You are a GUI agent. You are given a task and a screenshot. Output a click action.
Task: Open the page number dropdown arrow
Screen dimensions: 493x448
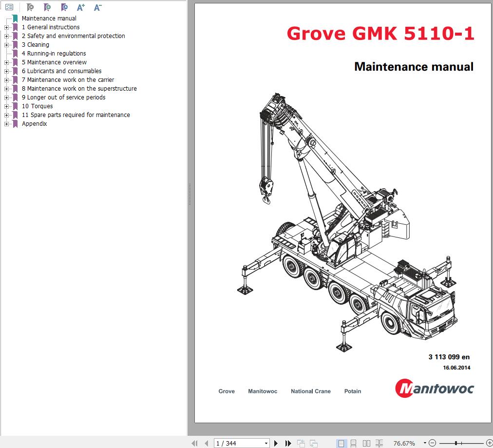pyautogui.click(x=266, y=443)
